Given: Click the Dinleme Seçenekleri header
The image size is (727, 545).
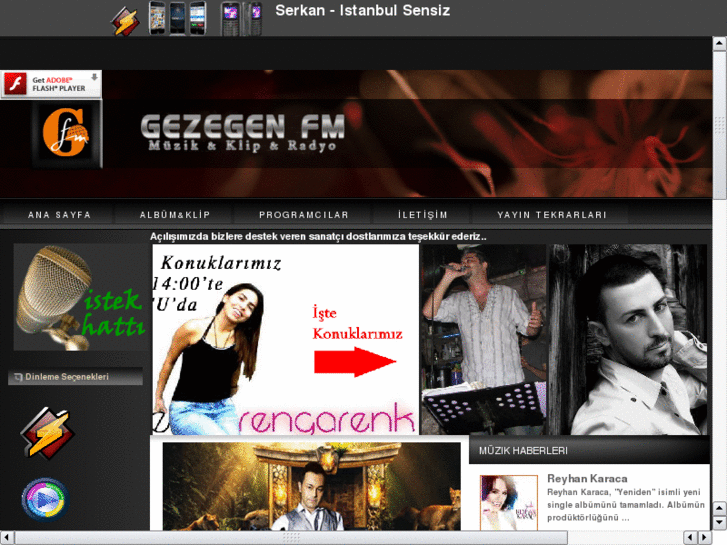Looking at the screenshot, I should [75, 377].
